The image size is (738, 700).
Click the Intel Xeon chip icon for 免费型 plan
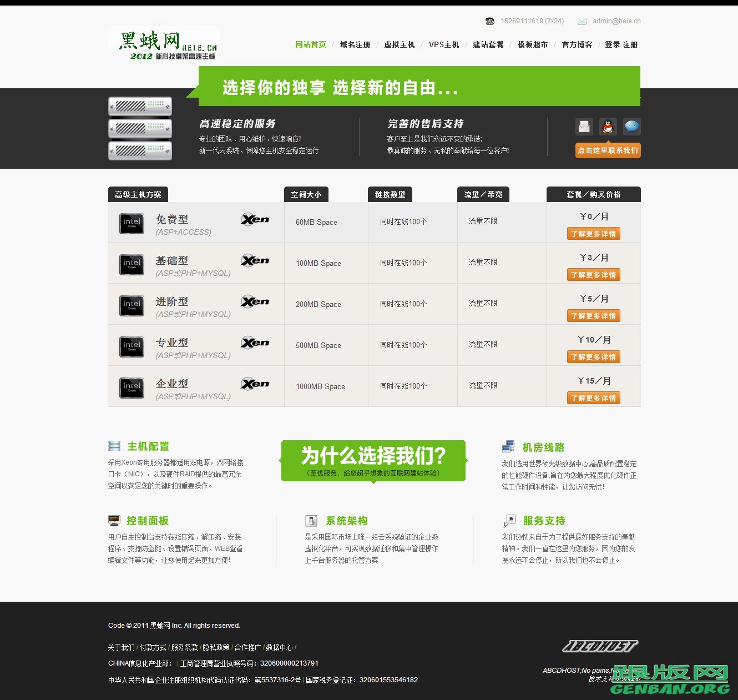coord(131,223)
